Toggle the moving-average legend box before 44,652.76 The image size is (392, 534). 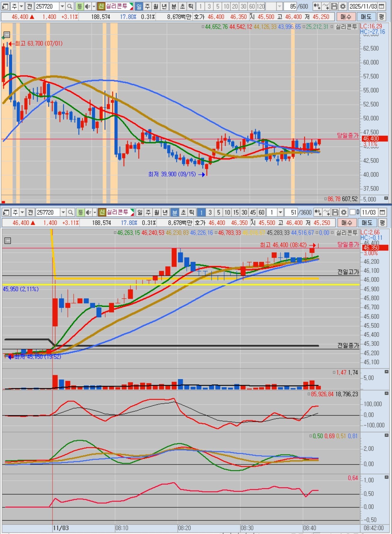203,27
